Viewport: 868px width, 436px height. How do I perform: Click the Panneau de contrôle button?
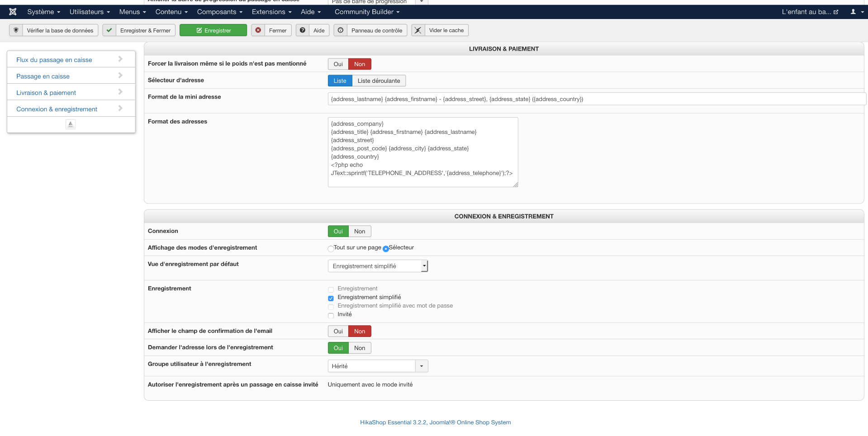370,30
